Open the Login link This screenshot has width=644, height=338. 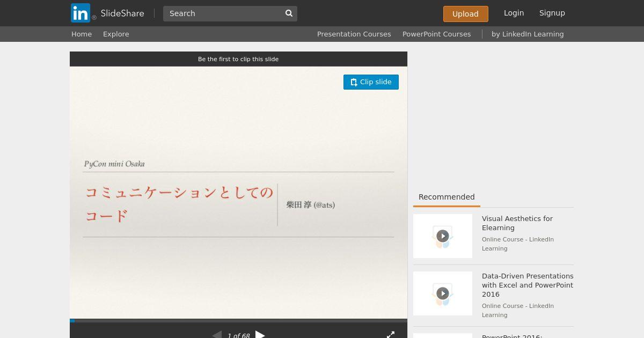tap(514, 13)
